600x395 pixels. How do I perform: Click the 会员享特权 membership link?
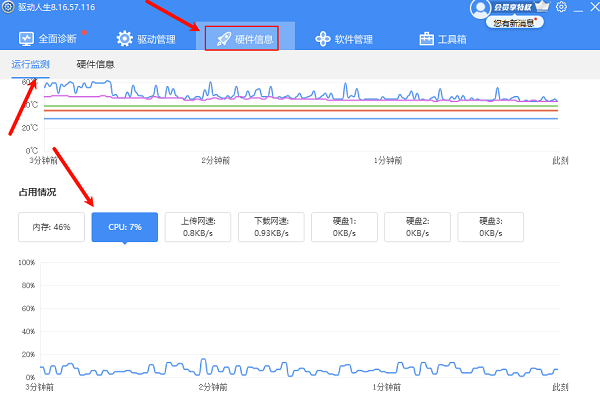coord(513,7)
